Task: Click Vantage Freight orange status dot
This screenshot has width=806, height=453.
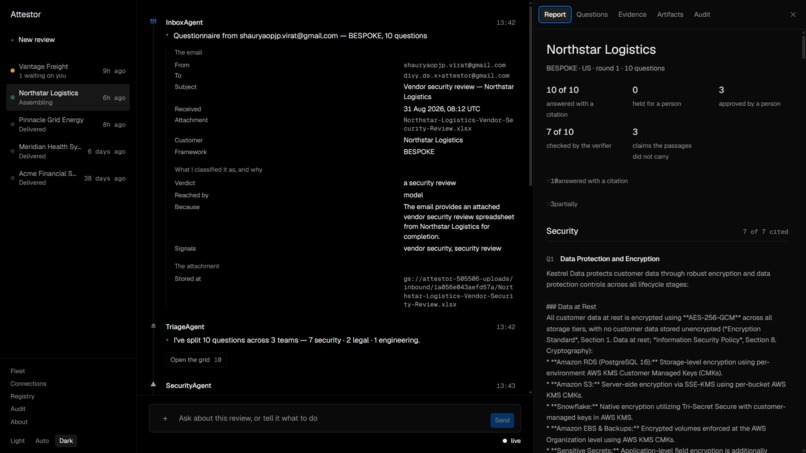Action: tap(12, 70)
